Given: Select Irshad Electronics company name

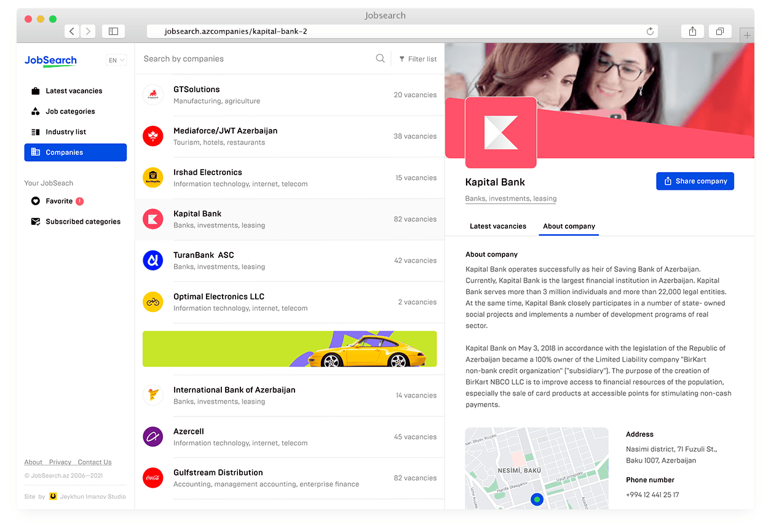Looking at the screenshot, I should tap(208, 172).
